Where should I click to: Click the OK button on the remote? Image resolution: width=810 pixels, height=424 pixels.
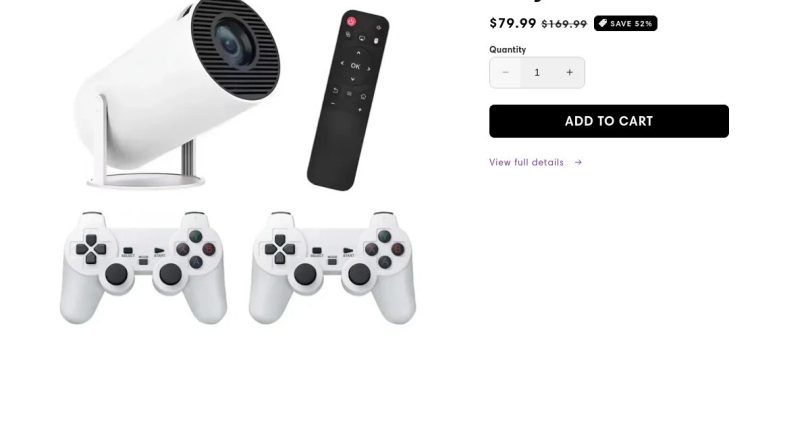pyautogui.click(x=355, y=66)
